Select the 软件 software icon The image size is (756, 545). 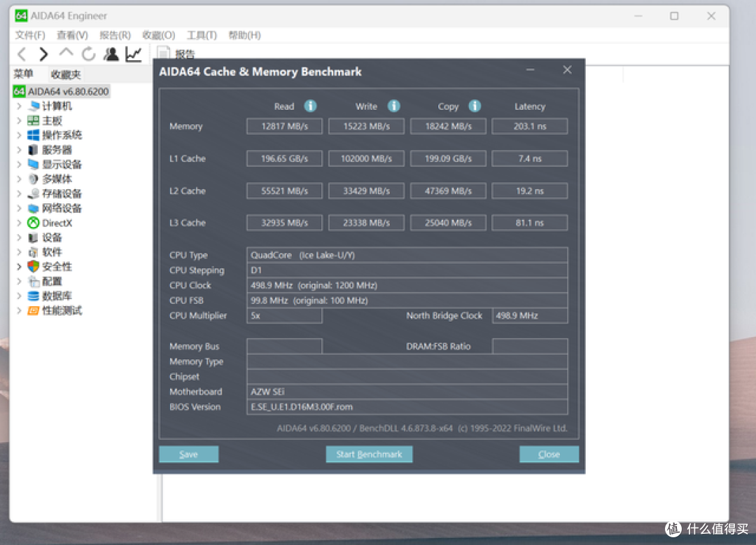[34, 252]
